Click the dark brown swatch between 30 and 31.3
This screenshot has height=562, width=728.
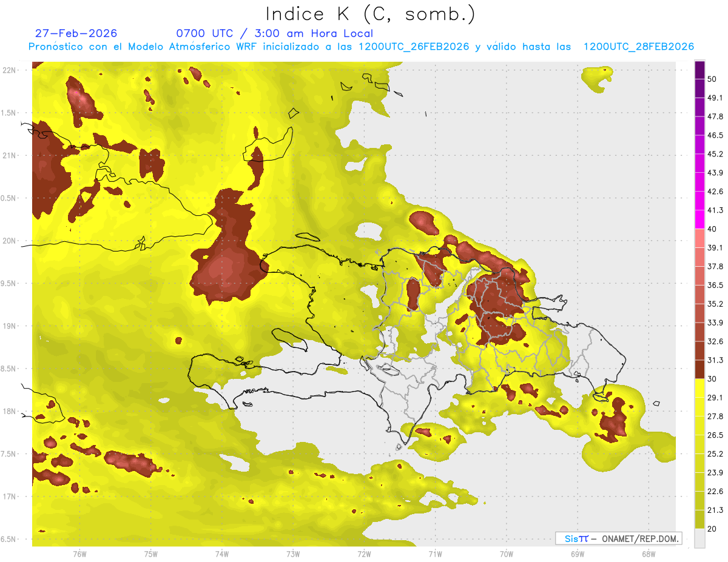pyautogui.click(x=700, y=369)
